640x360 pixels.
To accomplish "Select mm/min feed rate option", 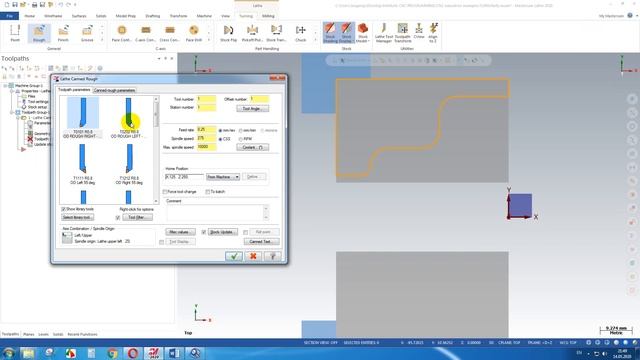I will pos(241,131).
